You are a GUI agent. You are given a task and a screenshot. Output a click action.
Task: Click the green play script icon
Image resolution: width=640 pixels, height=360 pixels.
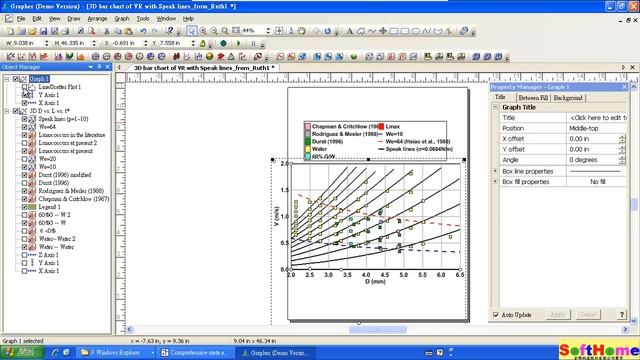[x=239, y=43]
